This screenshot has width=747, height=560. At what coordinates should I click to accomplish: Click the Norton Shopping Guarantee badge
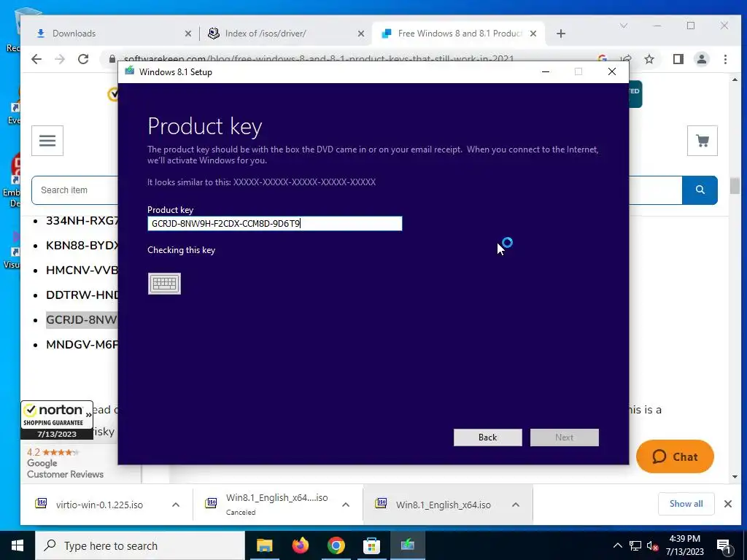point(57,420)
